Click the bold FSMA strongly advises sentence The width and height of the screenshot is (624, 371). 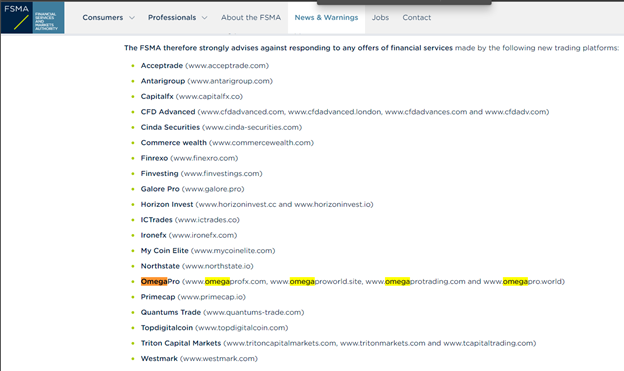tap(288, 48)
